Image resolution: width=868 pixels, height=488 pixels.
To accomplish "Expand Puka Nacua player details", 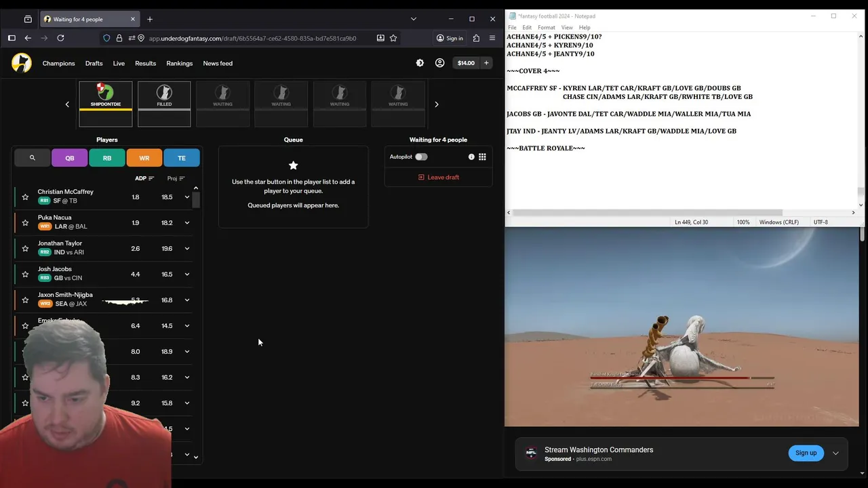I will [187, 223].
